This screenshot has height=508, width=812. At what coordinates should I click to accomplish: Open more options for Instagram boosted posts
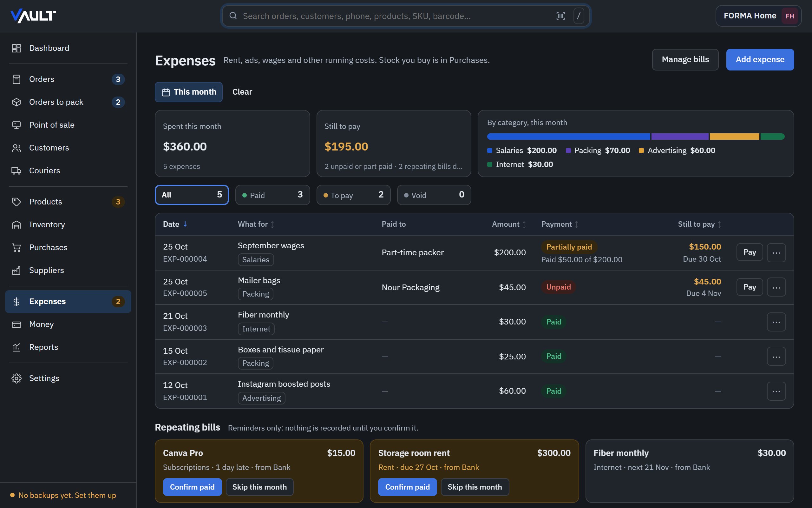pyautogui.click(x=776, y=391)
